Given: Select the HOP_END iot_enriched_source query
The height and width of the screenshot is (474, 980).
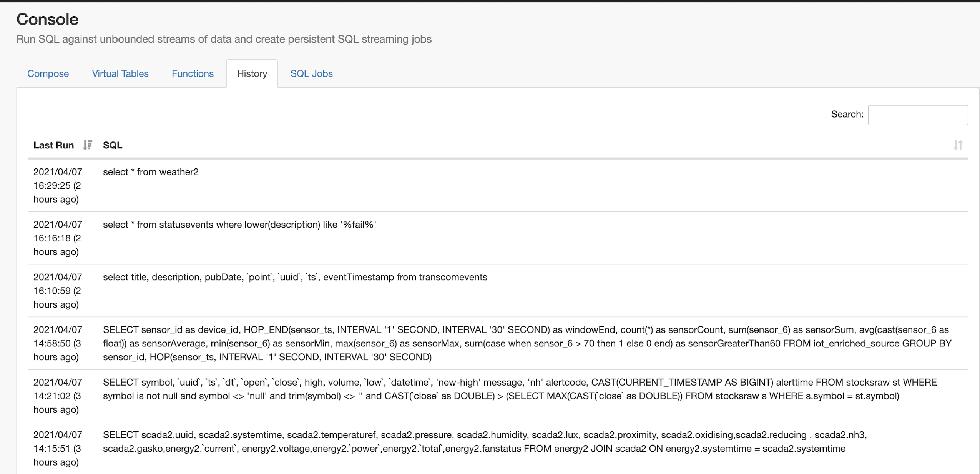Looking at the screenshot, I should click(x=527, y=343).
